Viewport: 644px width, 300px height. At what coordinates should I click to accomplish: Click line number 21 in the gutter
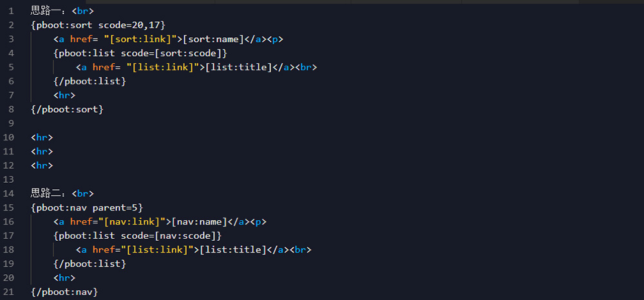tap(8, 292)
